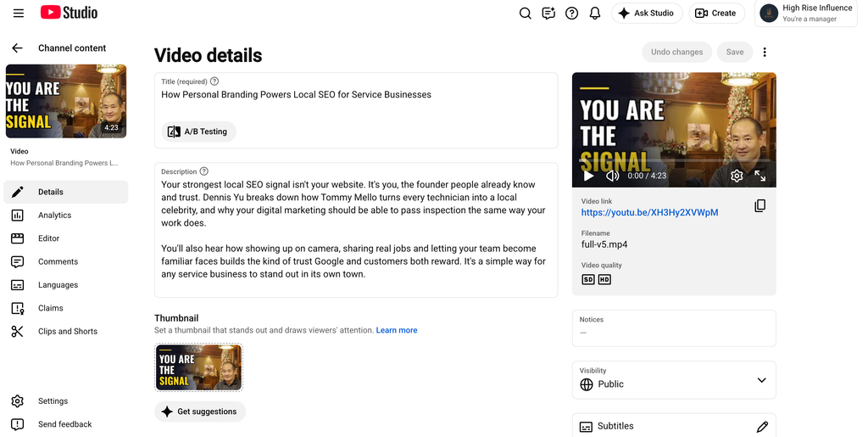
Task: Open the hamburger navigation menu
Action: [19, 13]
